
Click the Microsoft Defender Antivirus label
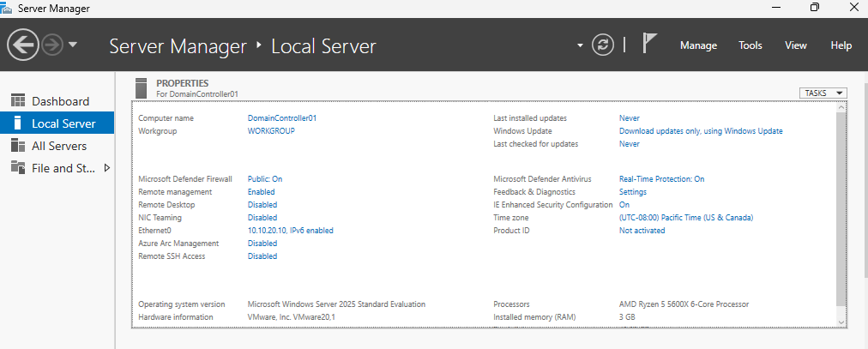tap(542, 178)
